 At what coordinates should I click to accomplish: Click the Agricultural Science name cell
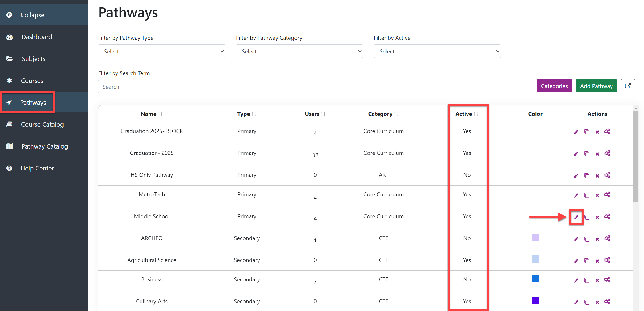point(152,260)
